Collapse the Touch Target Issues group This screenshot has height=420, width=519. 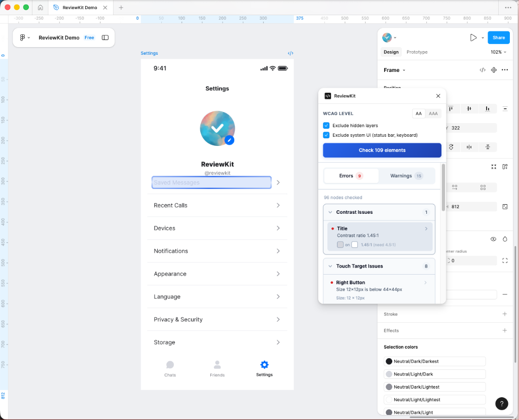pyautogui.click(x=330, y=266)
